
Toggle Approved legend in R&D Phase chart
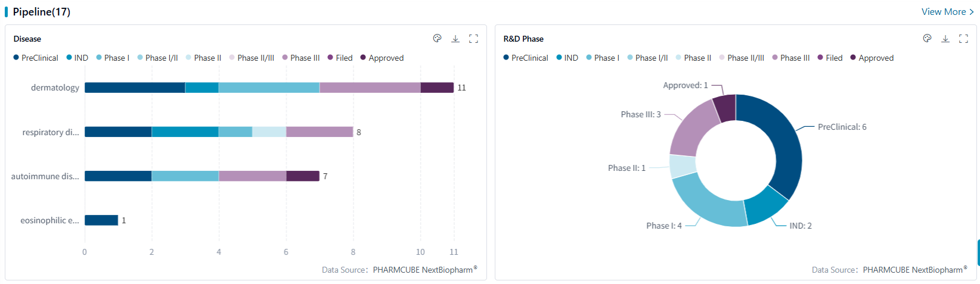(872, 58)
